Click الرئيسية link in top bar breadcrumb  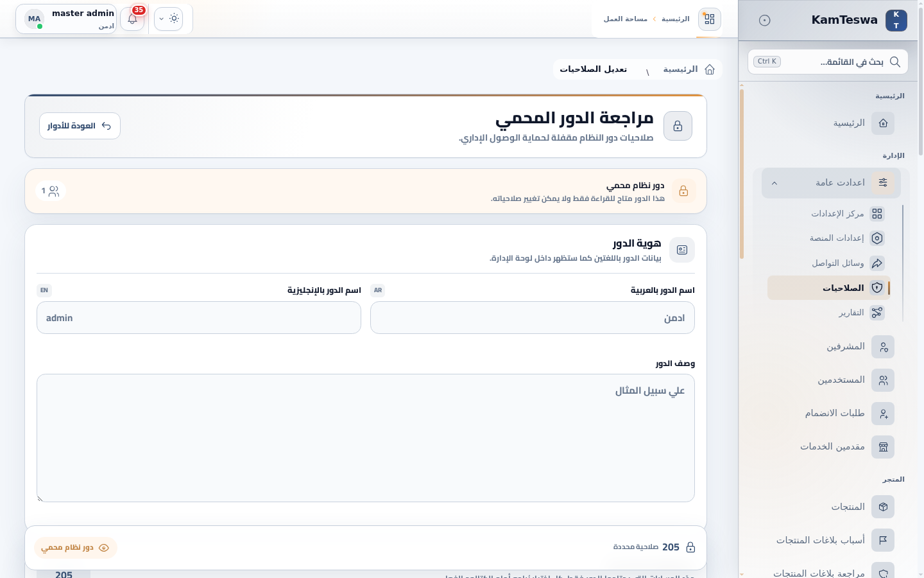point(676,19)
